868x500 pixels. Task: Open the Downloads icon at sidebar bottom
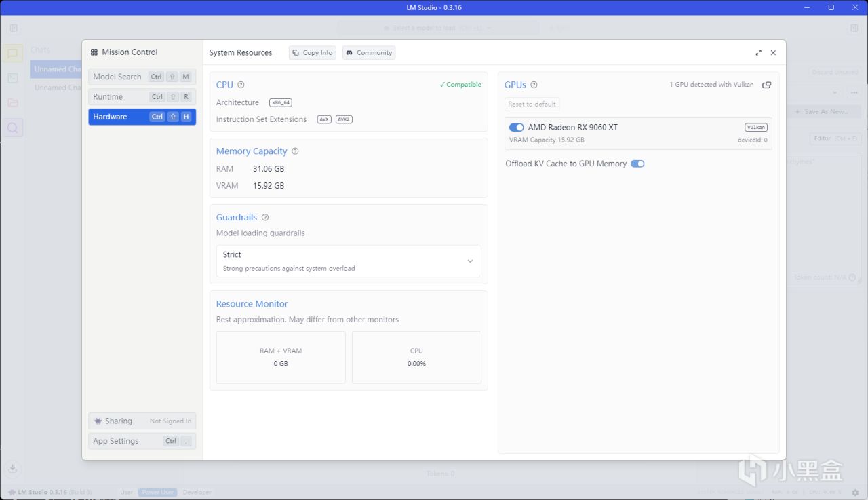point(12,468)
